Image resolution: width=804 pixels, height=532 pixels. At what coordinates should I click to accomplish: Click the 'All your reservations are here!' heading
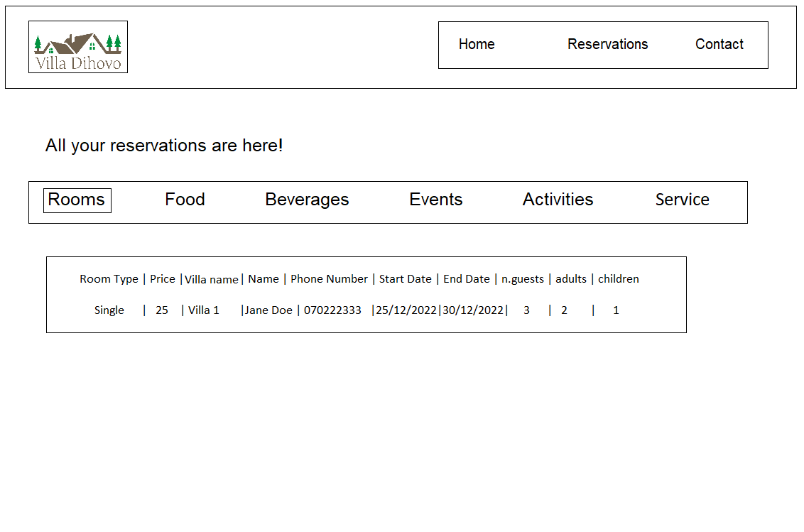click(164, 146)
